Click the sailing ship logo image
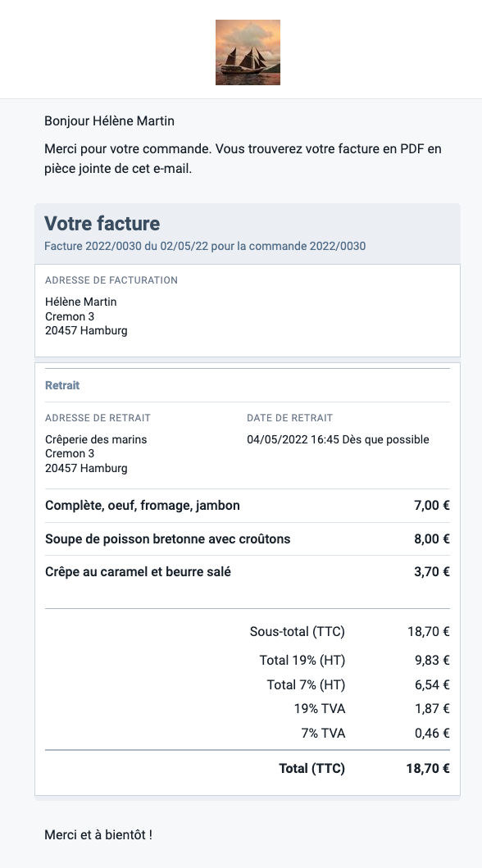Screen dimensions: 482x868 pyautogui.click(x=248, y=52)
